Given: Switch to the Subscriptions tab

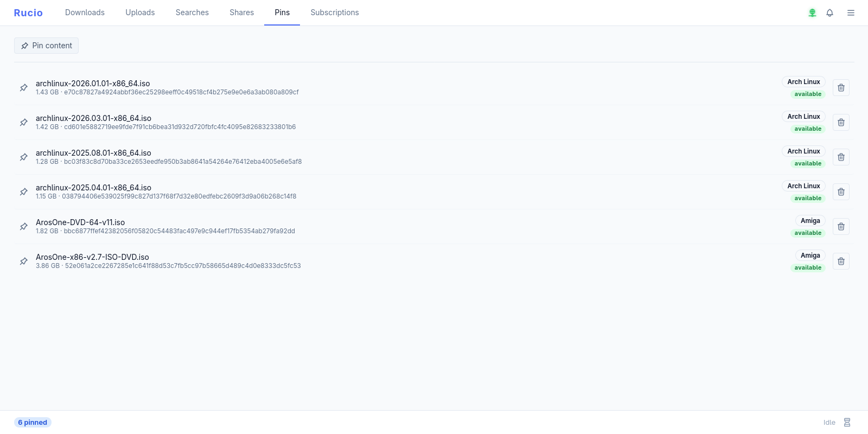Looking at the screenshot, I should coord(335,12).
